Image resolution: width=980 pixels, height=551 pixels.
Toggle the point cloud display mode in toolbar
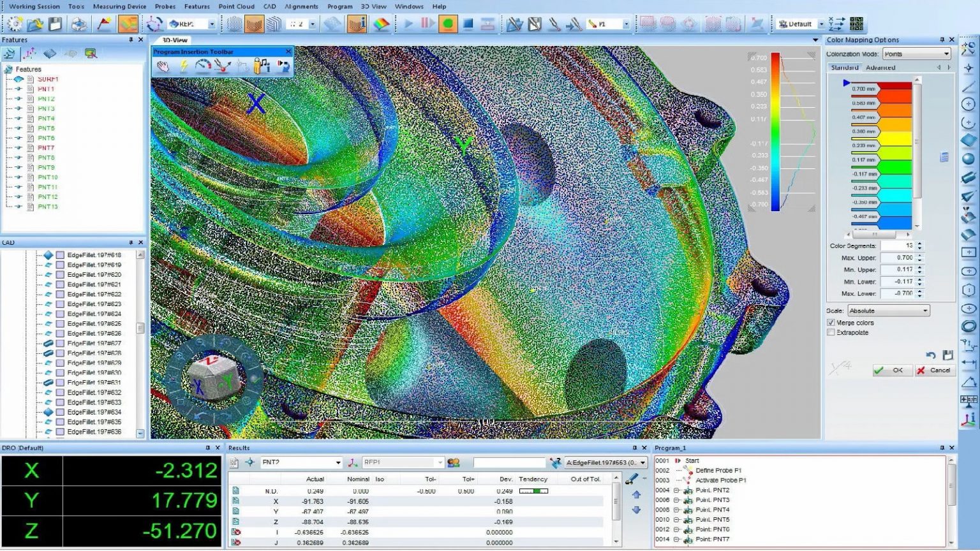[x=254, y=24]
